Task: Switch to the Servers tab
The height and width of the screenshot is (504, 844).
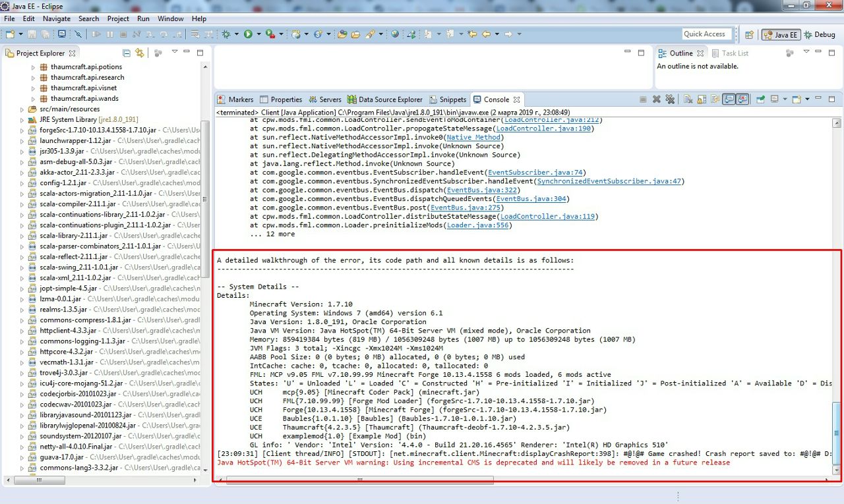Action: (324, 99)
